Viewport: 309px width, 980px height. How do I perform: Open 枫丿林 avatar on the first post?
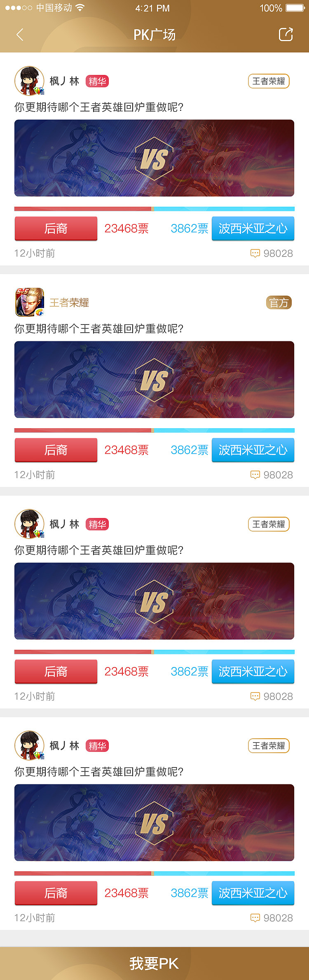pyautogui.click(x=29, y=81)
